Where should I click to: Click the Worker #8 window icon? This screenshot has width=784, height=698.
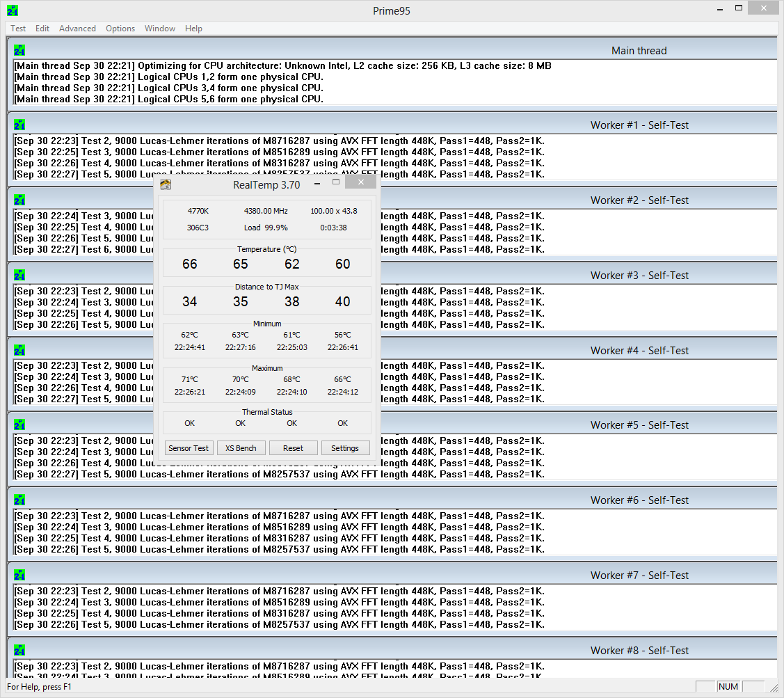coord(19,650)
